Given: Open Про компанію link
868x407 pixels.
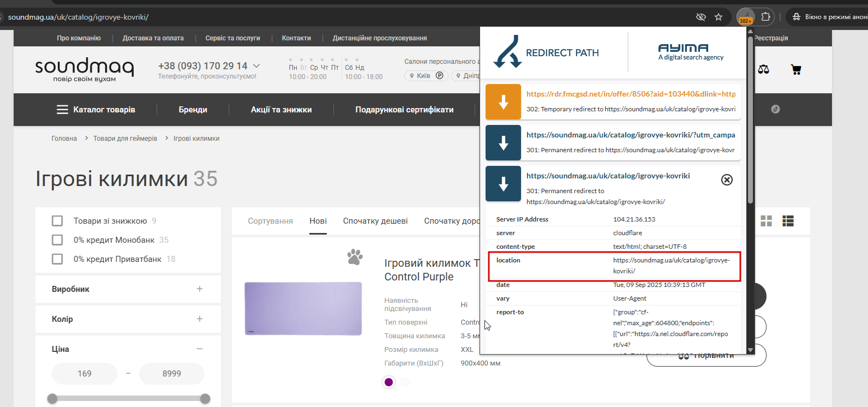Looking at the screenshot, I should click(x=79, y=38).
